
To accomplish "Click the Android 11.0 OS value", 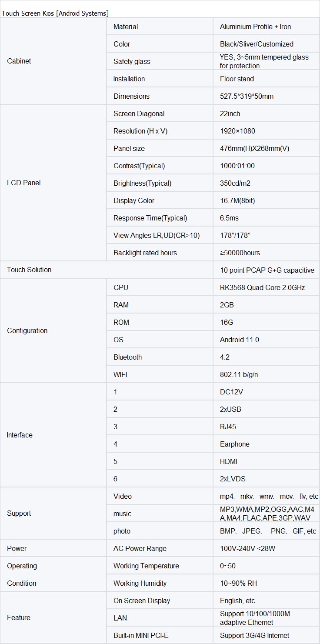I will (x=239, y=340).
